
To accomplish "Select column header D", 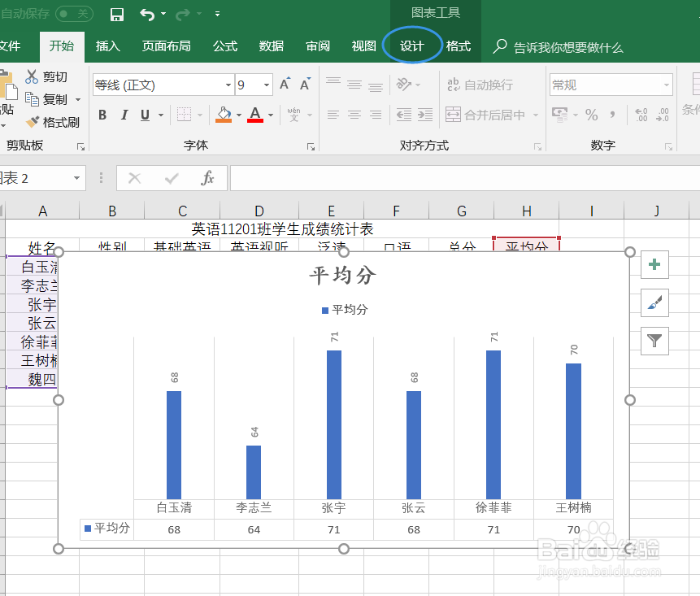I will [259, 211].
